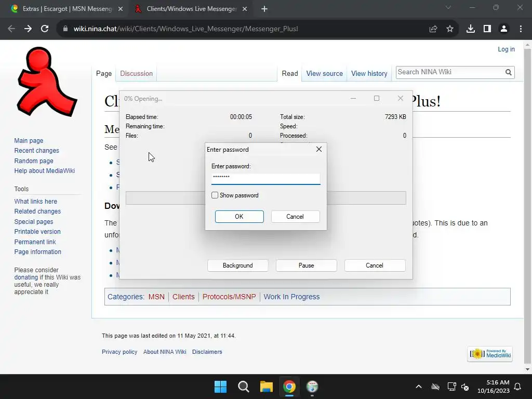This screenshot has width=532, height=399.
Task: Open Recent changes link
Action: 37,150
